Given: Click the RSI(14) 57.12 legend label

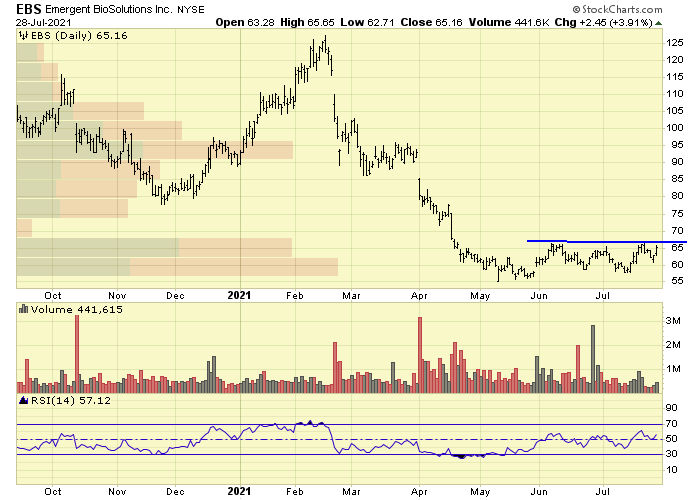Looking at the screenshot, I should pos(71,400).
